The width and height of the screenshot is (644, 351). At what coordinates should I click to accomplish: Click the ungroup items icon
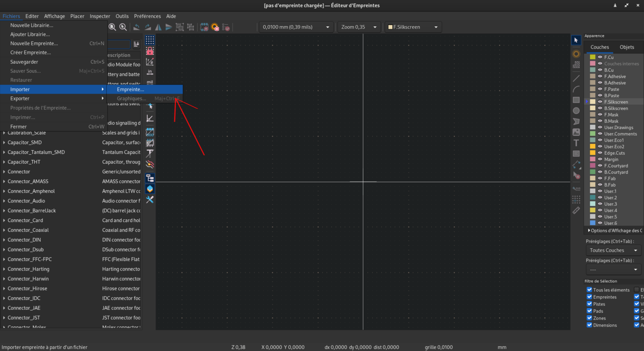(191, 27)
